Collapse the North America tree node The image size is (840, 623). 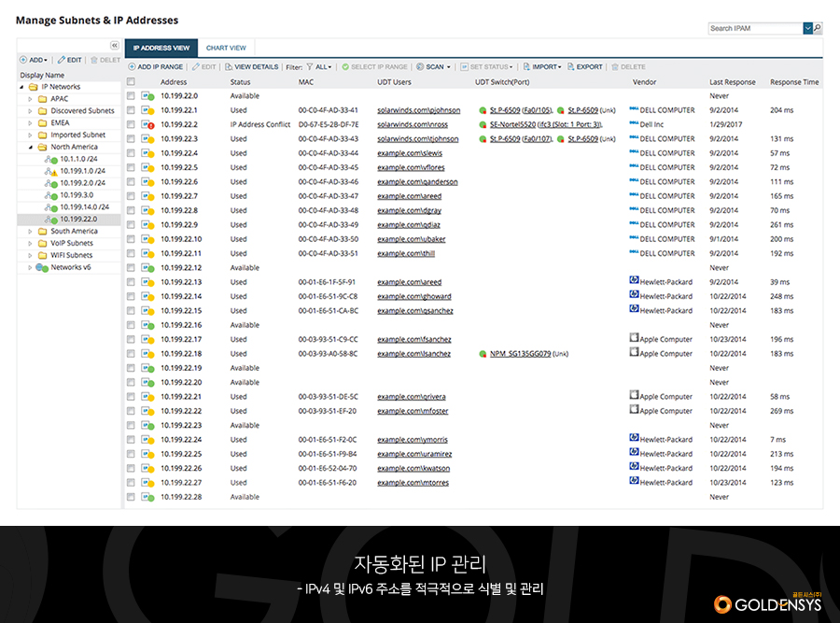[30, 148]
